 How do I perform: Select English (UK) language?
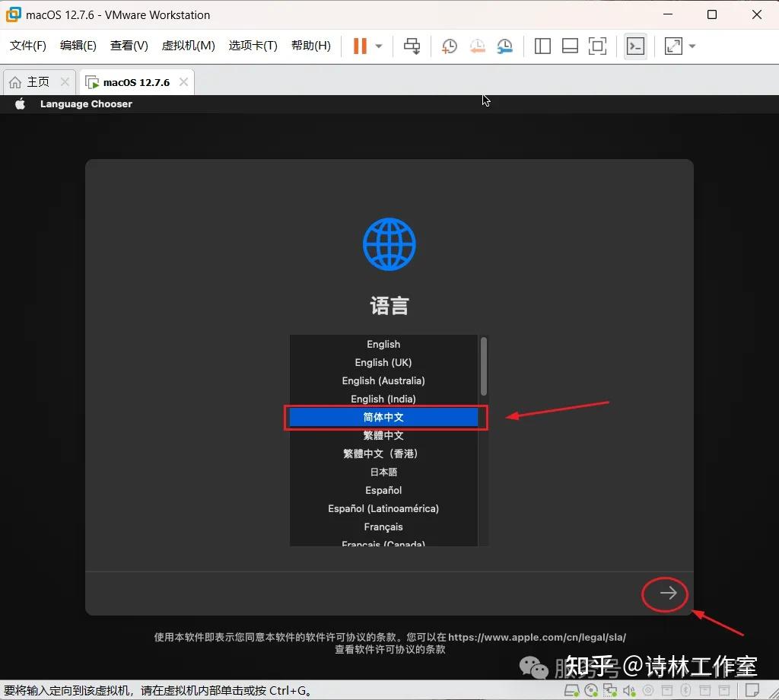383,363
